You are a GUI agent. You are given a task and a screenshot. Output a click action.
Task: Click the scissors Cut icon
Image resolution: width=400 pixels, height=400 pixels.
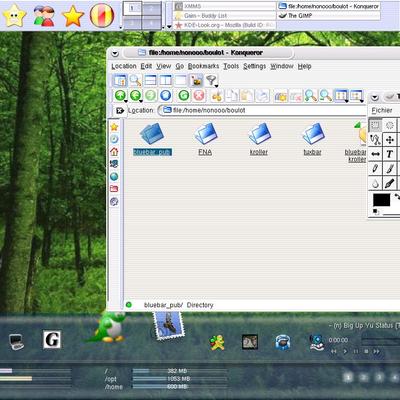point(217,96)
